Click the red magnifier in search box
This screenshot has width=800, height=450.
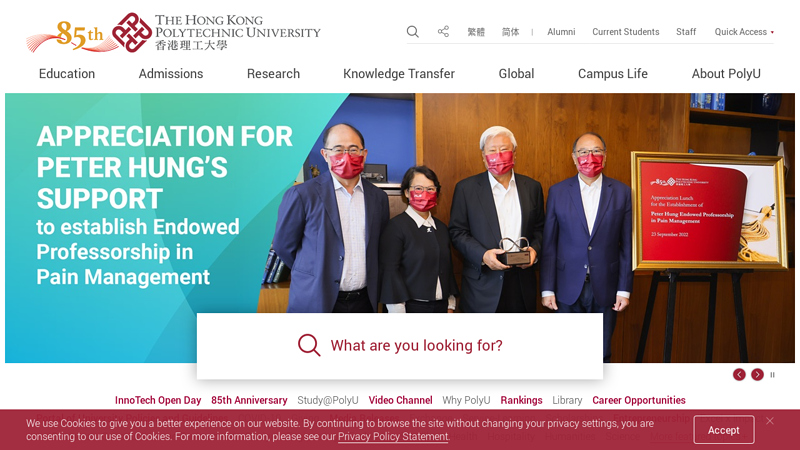tap(309, 345)
